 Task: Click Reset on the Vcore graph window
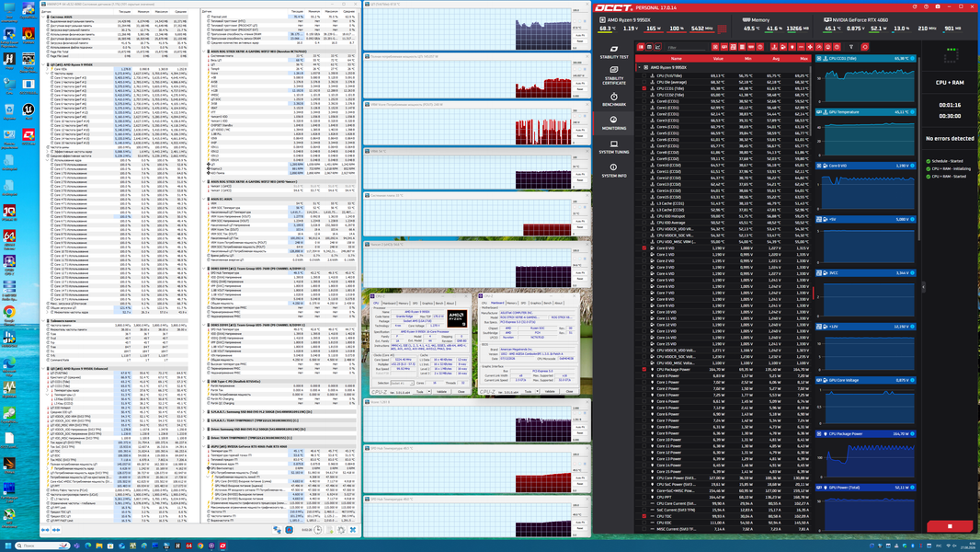[580, 433]
